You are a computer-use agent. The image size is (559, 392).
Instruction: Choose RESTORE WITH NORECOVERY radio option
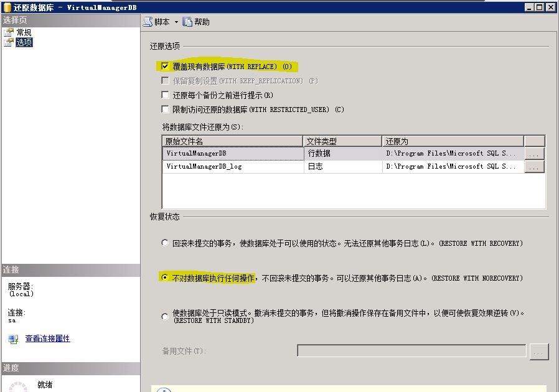165,278
